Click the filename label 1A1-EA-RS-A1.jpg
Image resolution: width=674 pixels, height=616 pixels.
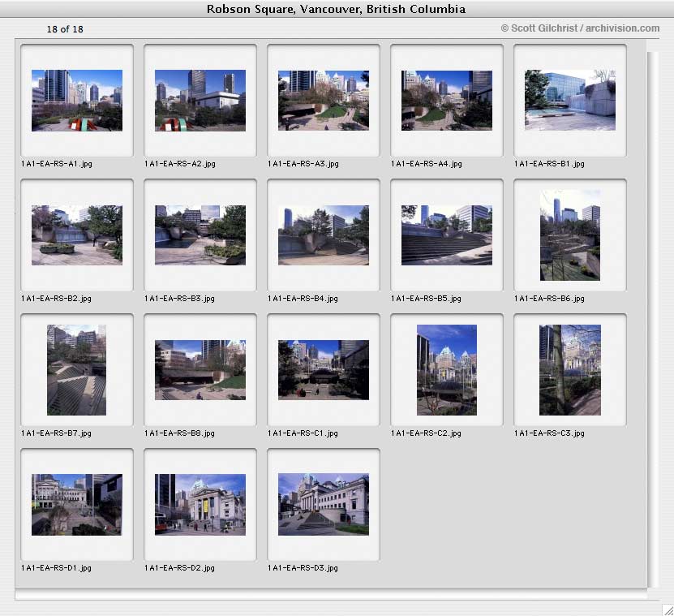click(x=56, y=164)
